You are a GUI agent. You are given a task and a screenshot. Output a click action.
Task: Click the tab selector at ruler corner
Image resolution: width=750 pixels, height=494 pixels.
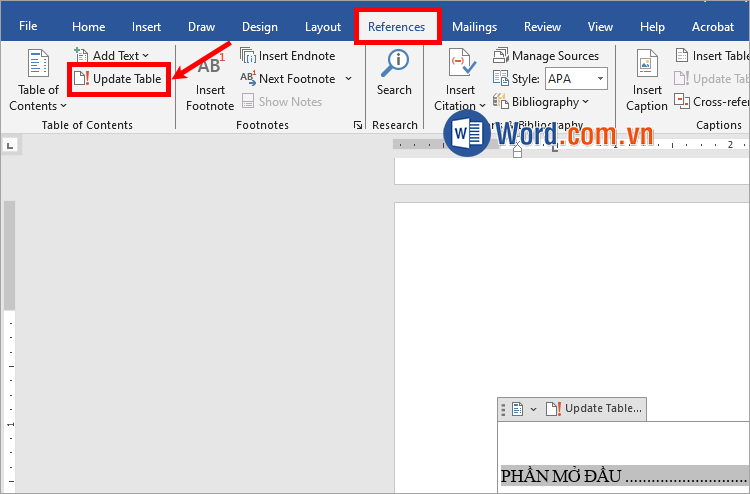[x=10, y=146]
